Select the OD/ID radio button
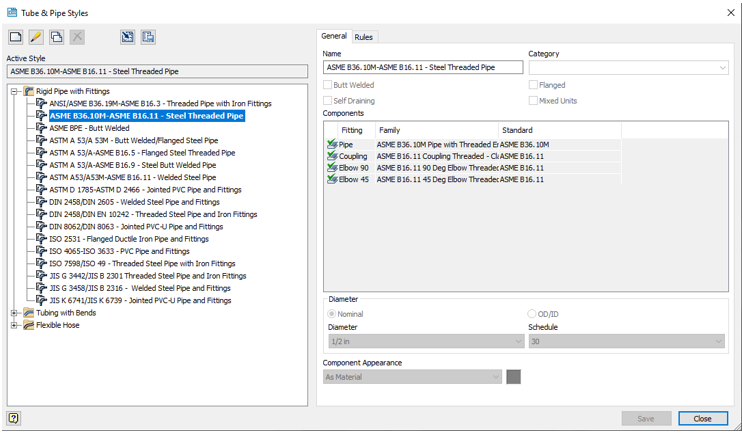Image resolution: width=743 pixels, height=433 pixels. [532, 314]
